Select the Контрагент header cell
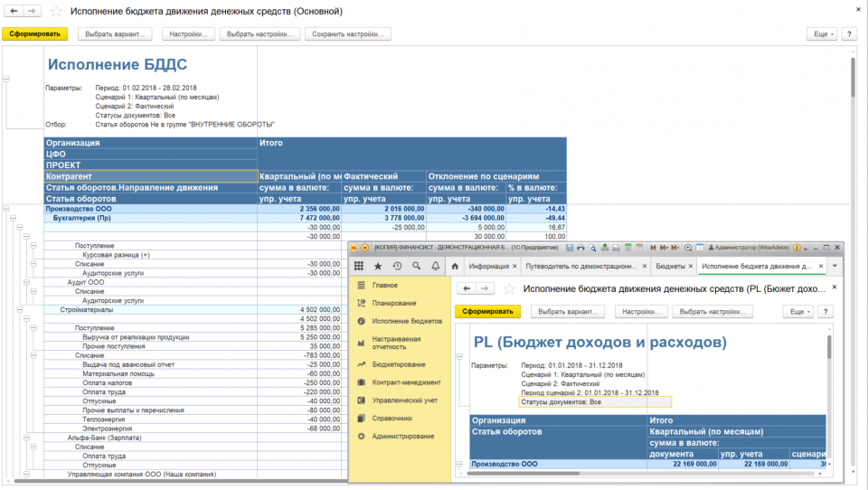 tap(150, 176)
